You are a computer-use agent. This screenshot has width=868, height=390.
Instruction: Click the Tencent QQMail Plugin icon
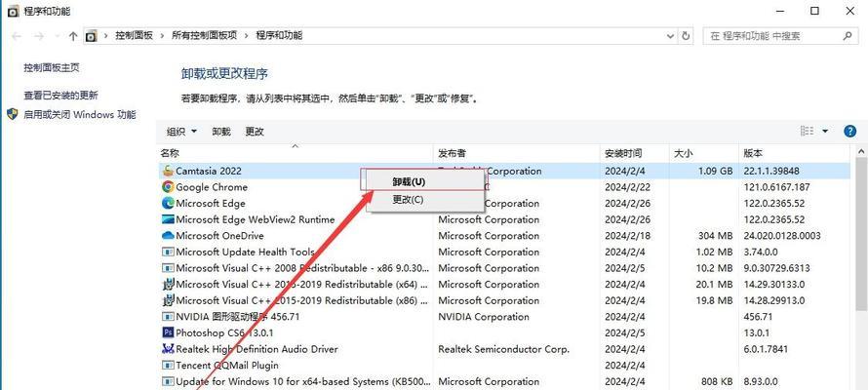click(168, 365)
